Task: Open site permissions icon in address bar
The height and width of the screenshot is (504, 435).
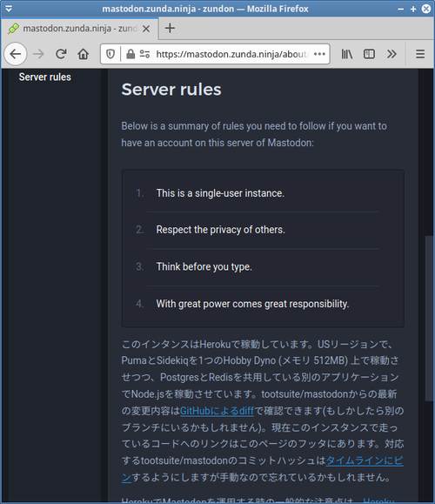Action: point(144,54)
